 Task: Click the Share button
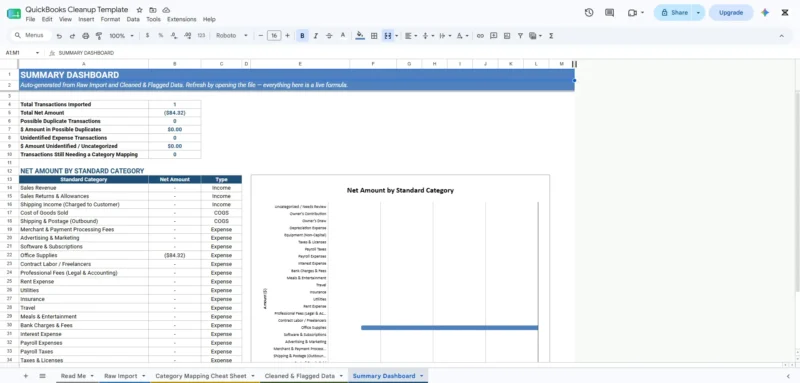pos(674,13)
